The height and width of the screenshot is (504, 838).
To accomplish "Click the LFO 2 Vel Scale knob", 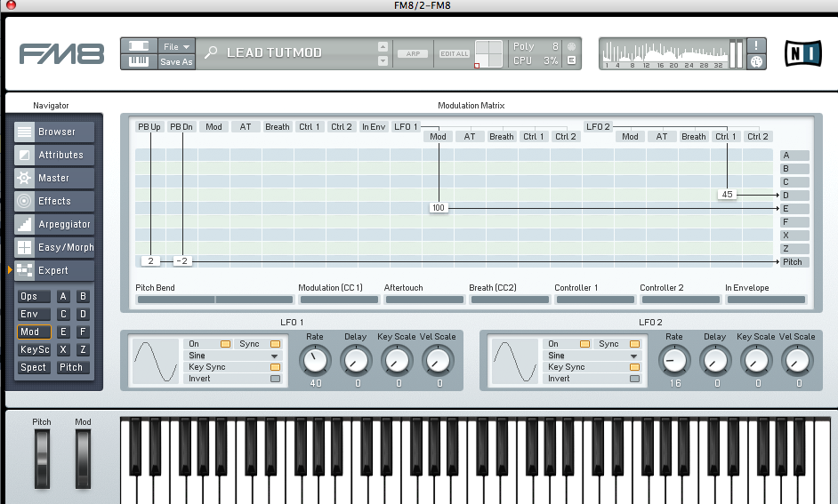I will (797, 360).
